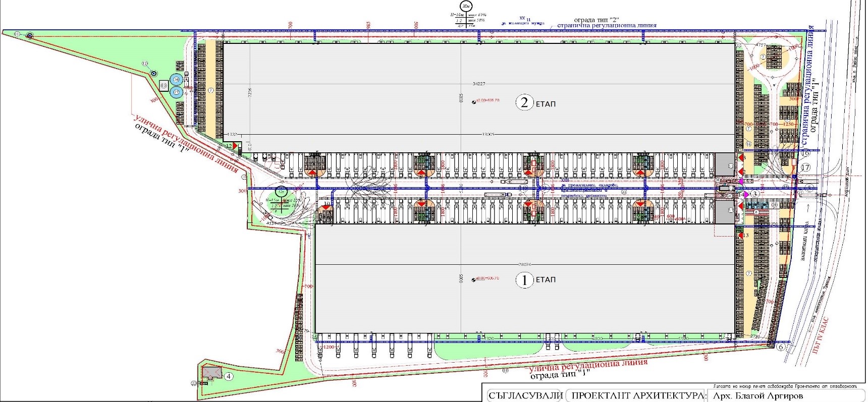Click the Оп zoning circle in green area

[282, 192]
